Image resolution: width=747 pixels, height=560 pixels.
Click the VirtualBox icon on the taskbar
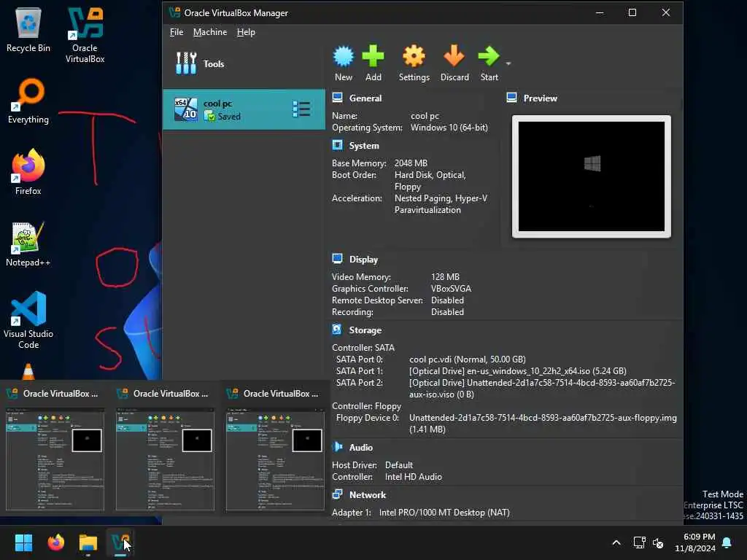point(120,542)
